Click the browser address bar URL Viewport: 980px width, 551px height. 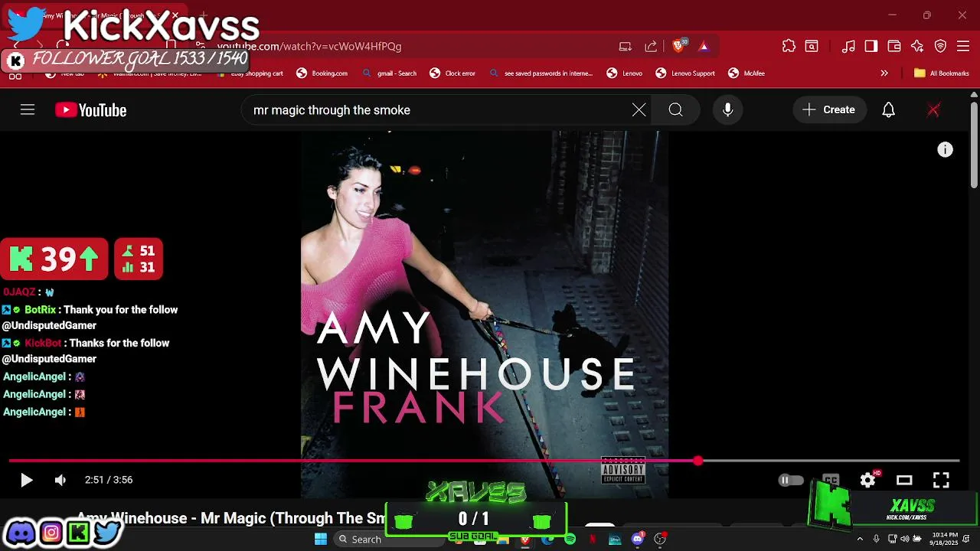[310, 47]
